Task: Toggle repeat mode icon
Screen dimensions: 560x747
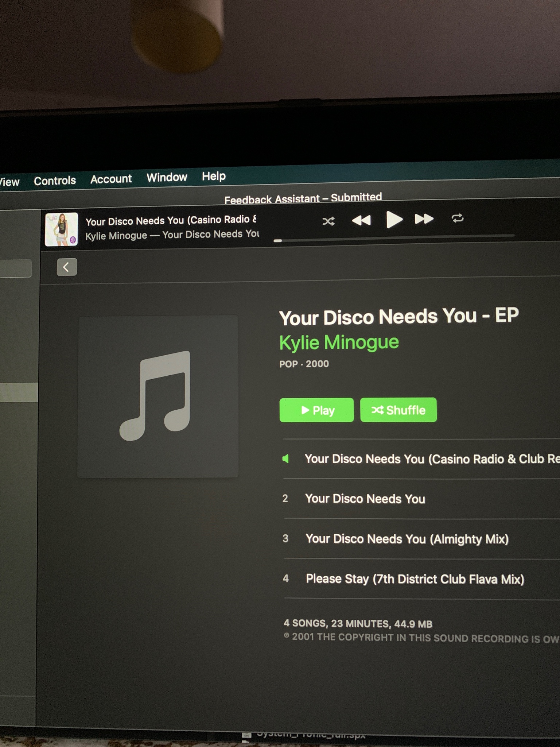Action: pyautogui.click(x=458, y=218)
